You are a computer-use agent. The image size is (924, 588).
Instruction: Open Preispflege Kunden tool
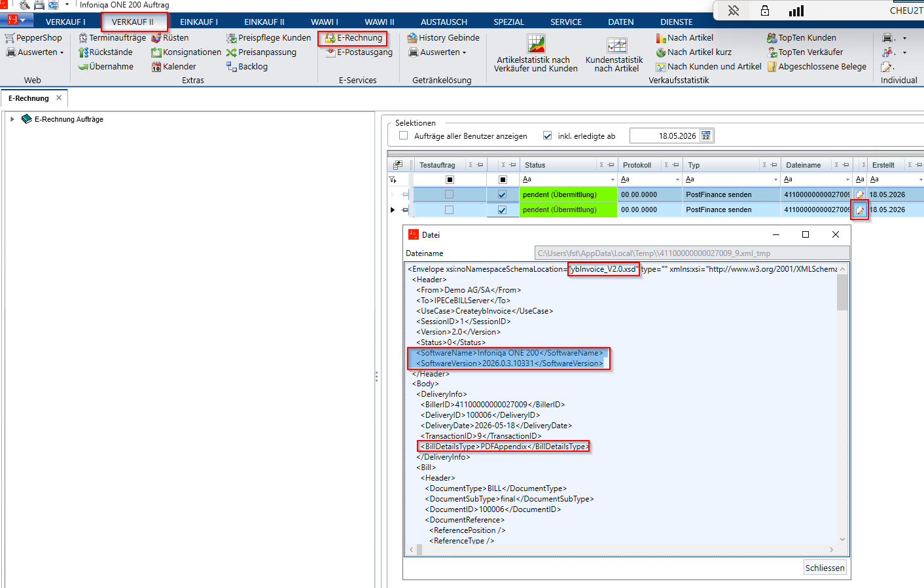[268, 38]
